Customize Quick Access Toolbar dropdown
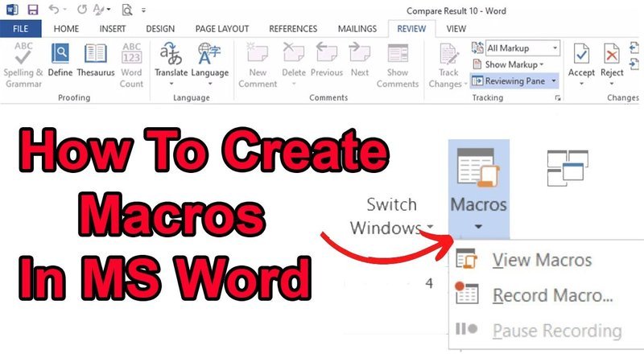The image size is (644, 362). coord(143,10)
